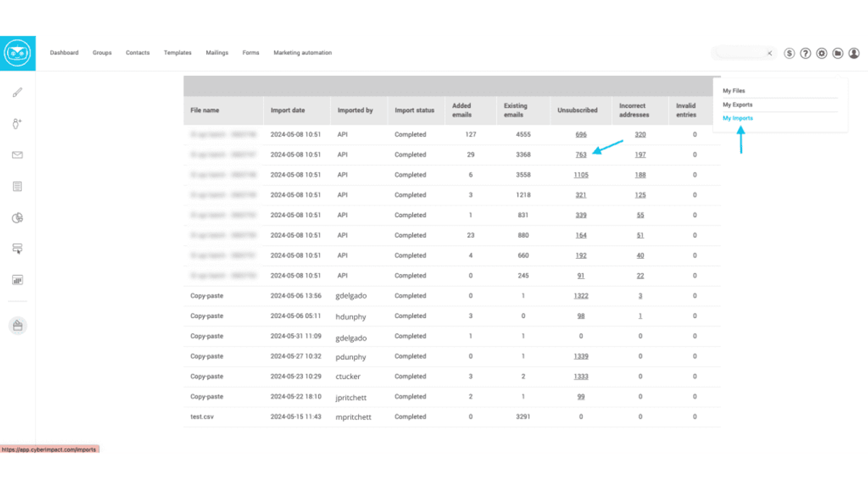Open the Templates menu

click(x=177, y=53)
